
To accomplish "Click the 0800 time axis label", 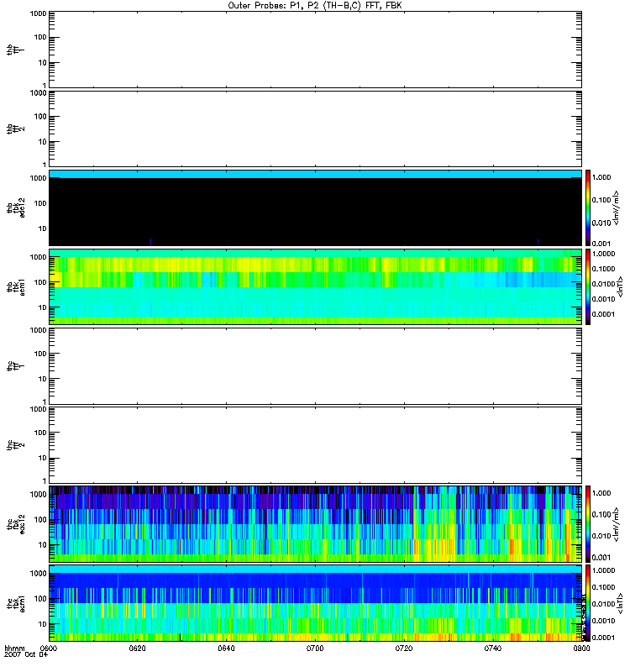I will click(x=581, y=648).
